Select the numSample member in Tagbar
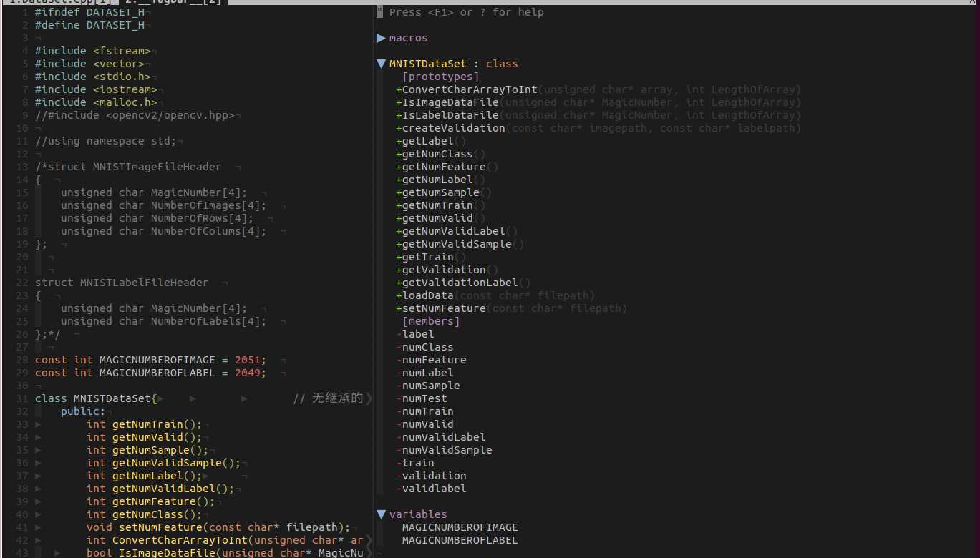The width and height of the screenshot is (980, 558). coord(431,386)
